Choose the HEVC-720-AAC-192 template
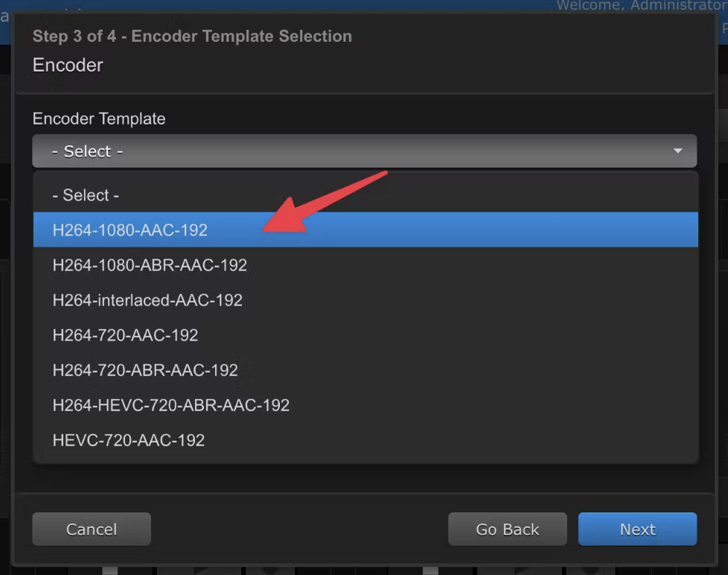The width and height of the screenshot is (728, 575). click(365, 440)
